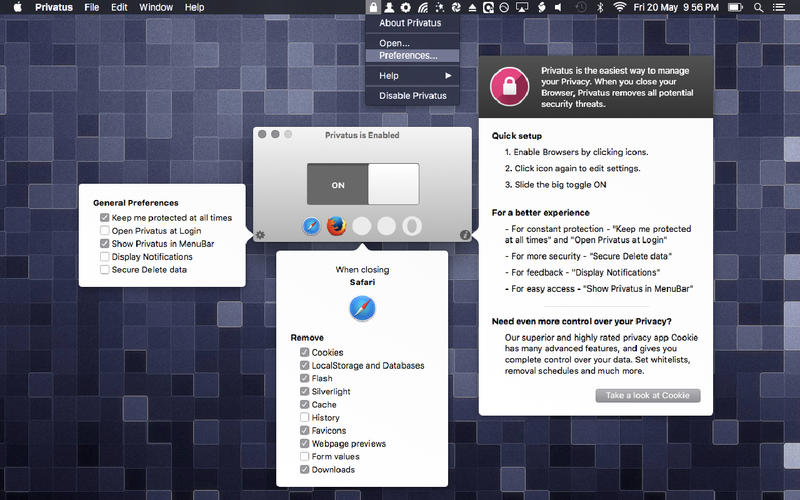Click the wireless signal waves menu bar icon
The width and height of the screenshot is (800, 500).
(x=422, y=7)
